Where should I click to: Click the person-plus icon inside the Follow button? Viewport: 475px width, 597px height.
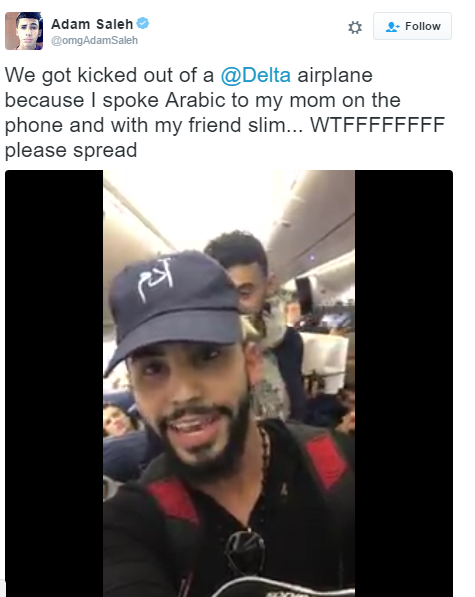(x=392, y=27)
